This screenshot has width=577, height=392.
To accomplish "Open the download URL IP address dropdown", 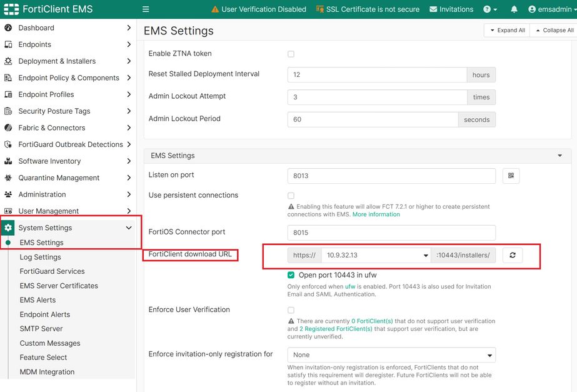I will click(x=376, y=255).
